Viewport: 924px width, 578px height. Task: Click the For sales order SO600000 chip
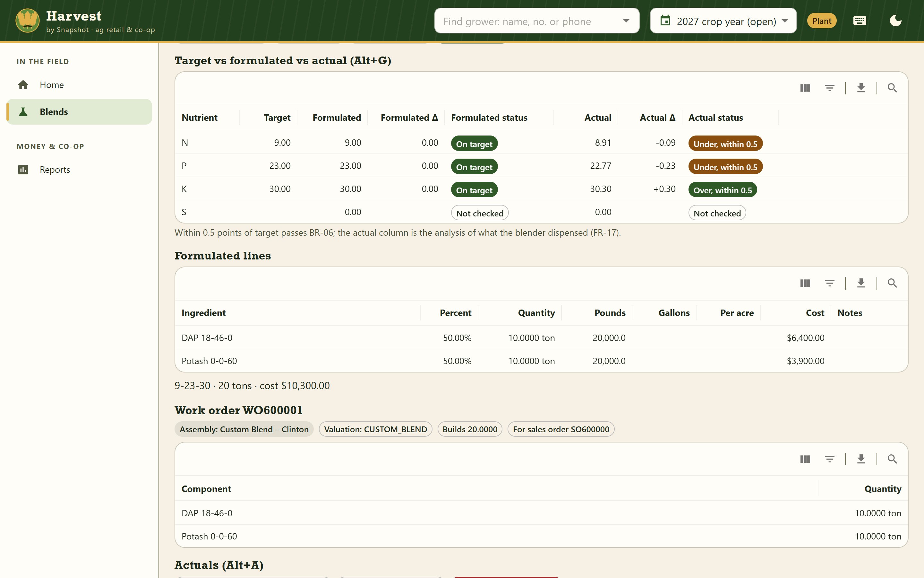coord(561,429)
